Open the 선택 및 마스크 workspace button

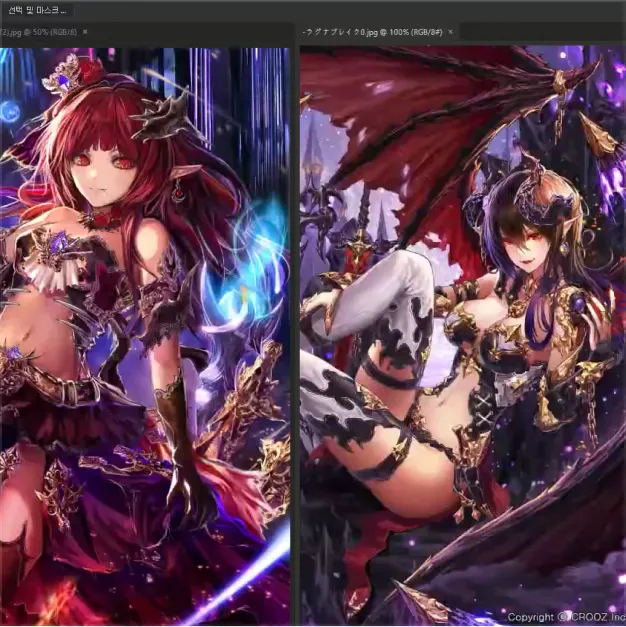pyautogui.click(x=37, y=10)
